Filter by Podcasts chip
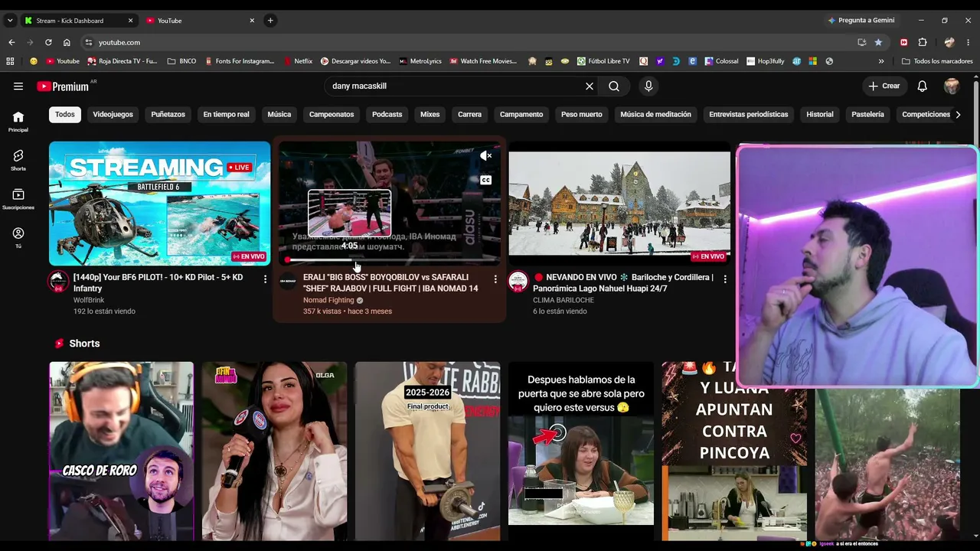This screenshot has height=551, width=980. pyautogui.click(x=387, y=115)
